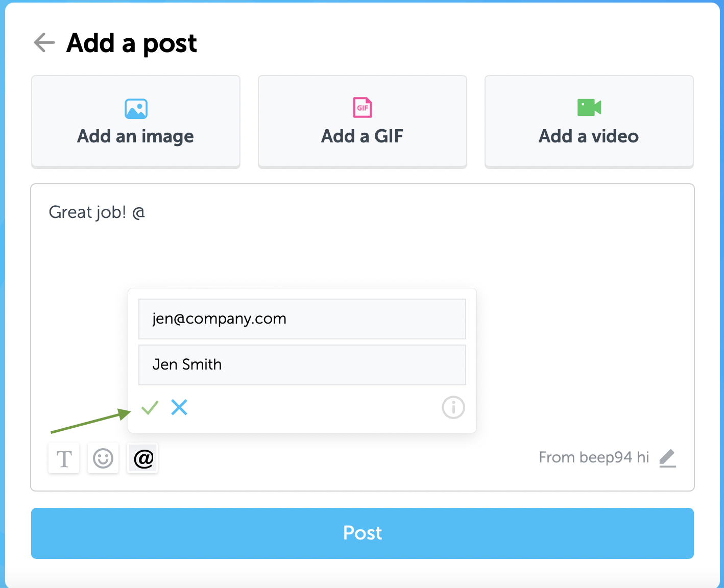The height and width of the screenshot is (588, 724).
Task: Click the 'Great job! @' post text
Action: (x=97, y=212)
